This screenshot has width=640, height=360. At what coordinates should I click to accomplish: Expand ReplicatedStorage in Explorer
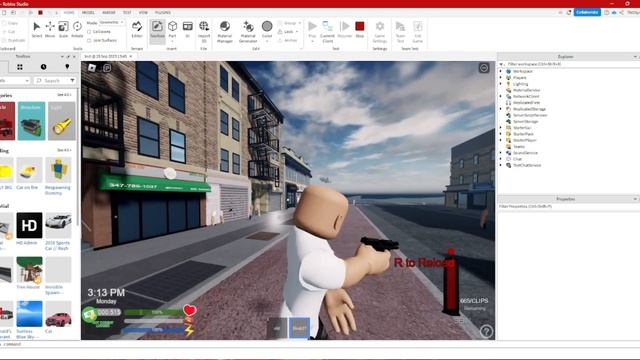coord(501,109)
